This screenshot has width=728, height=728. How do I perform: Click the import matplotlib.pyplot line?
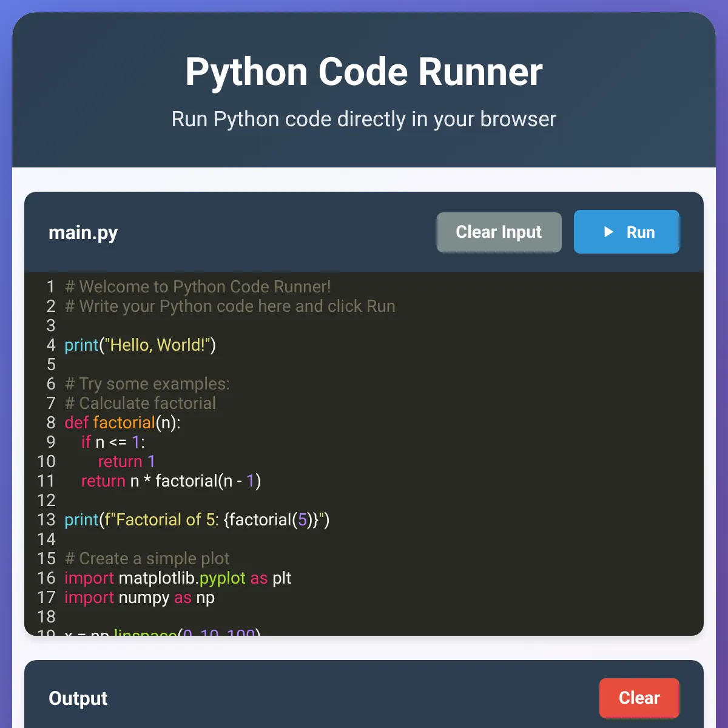point(178,578)
